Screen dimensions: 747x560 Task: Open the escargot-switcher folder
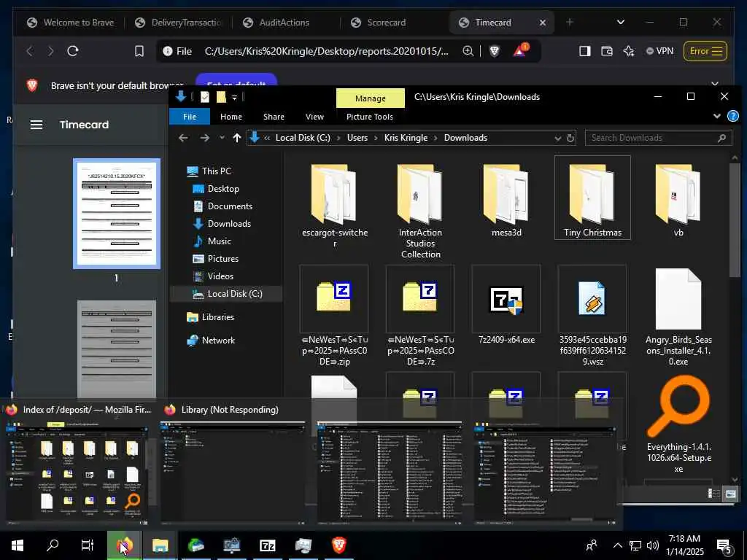(x=334, y=205)
